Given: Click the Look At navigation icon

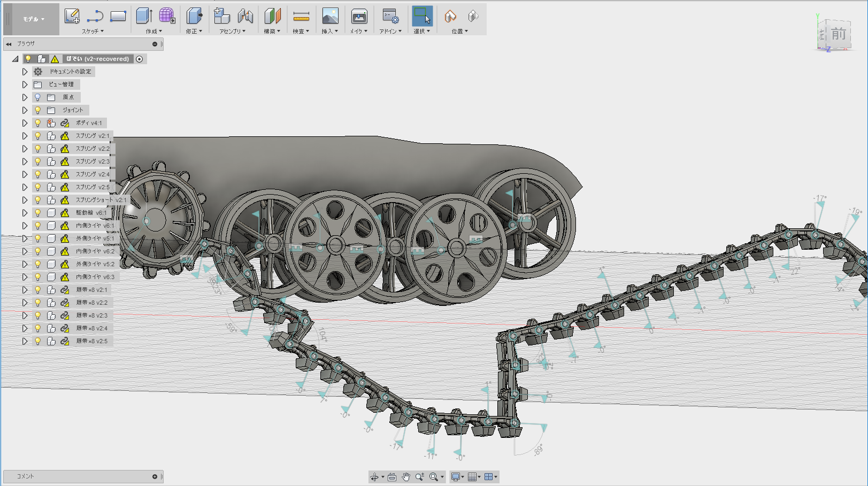Looking at the screenshot, I should pyautogui.click(x=391, y=477).
